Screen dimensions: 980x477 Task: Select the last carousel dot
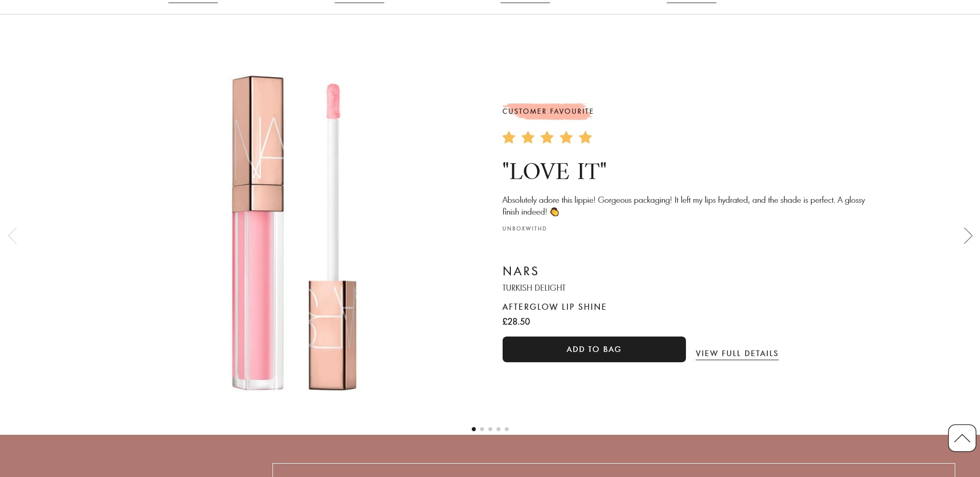pos(507,429)
